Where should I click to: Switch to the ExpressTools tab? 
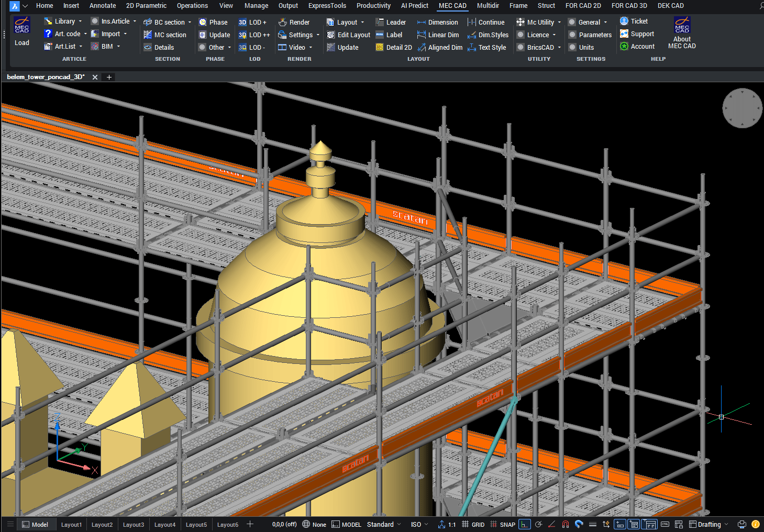pos(327,6)
